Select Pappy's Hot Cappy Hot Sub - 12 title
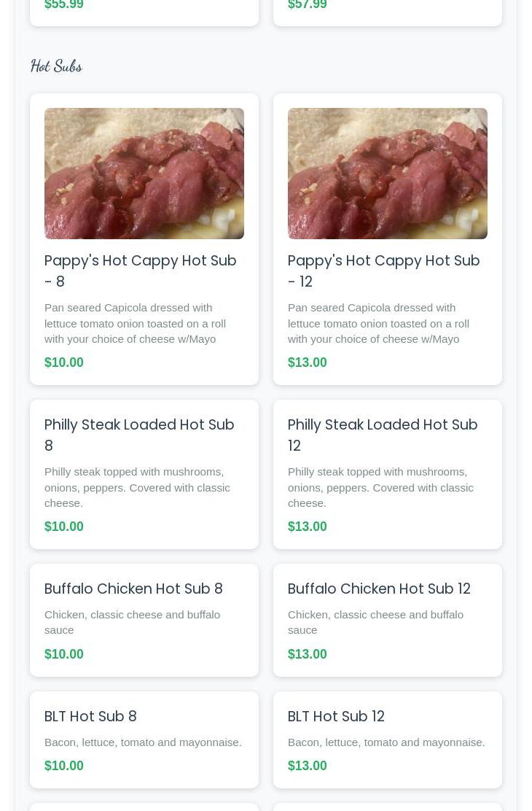532x811 pixels. (x=384, y=271)
